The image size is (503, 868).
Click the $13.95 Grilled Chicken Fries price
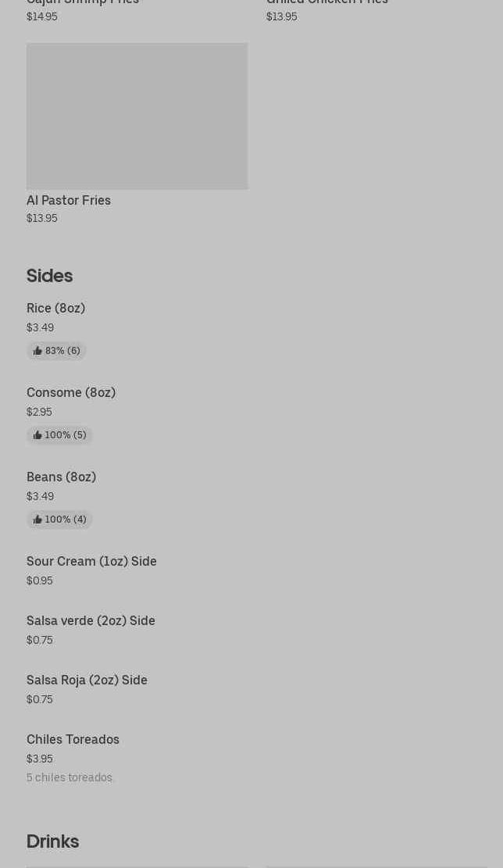click(x=281, y=16)
